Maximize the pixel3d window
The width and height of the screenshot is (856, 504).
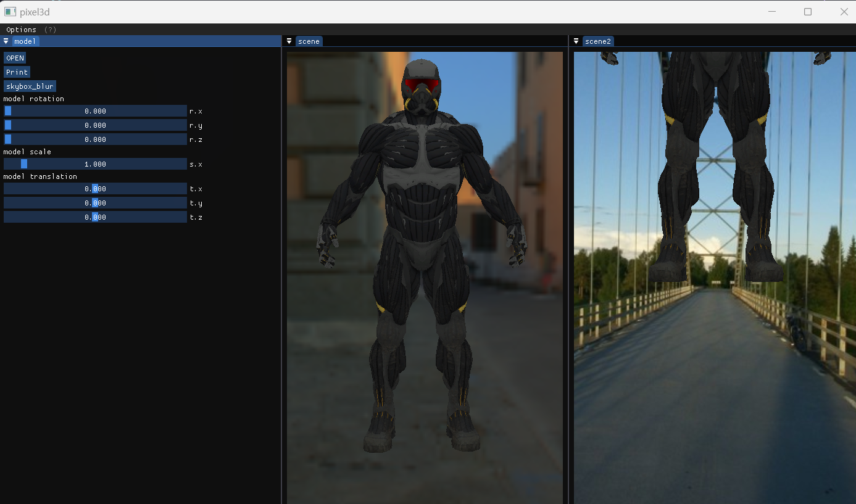[x=808, y=12]
